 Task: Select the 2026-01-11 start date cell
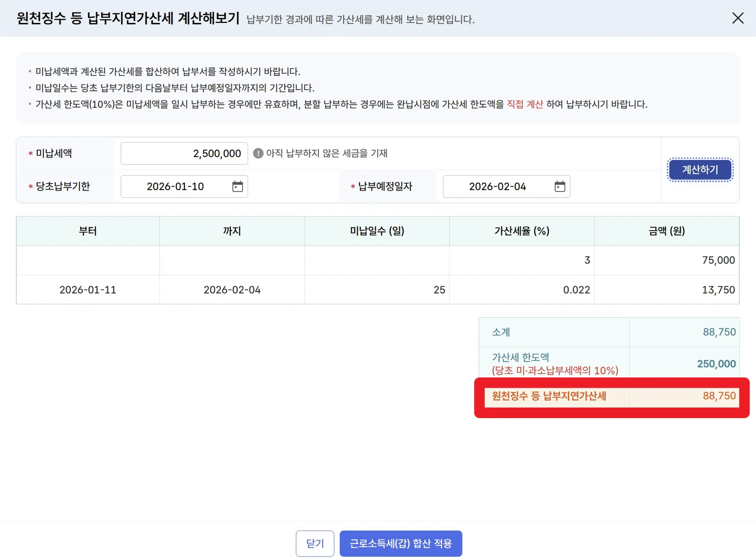click(88, 290)
